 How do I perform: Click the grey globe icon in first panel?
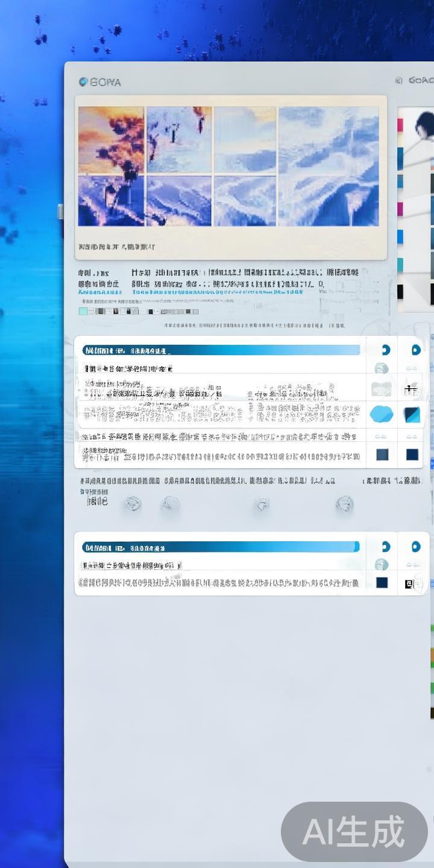click(382, 368)
